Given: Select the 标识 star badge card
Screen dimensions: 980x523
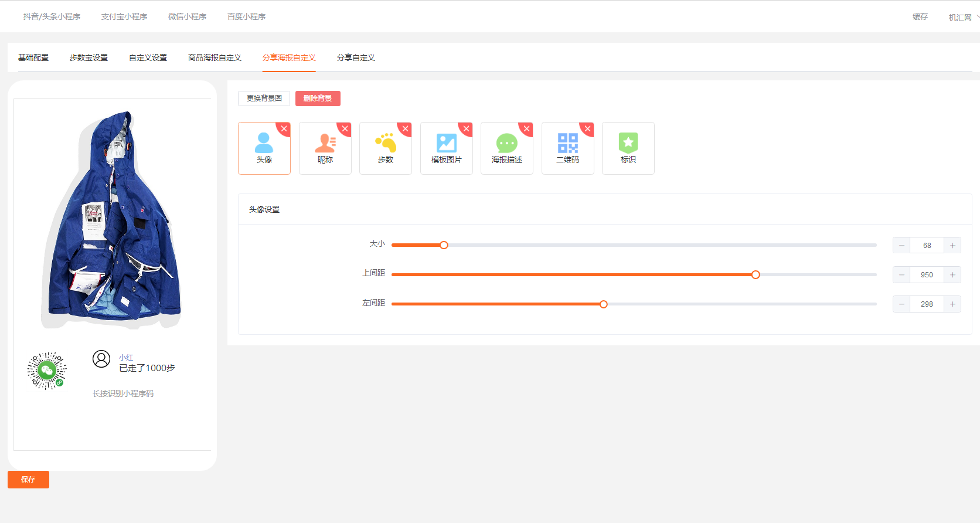Looking at the screenshot, I should (x=628, y=148).
